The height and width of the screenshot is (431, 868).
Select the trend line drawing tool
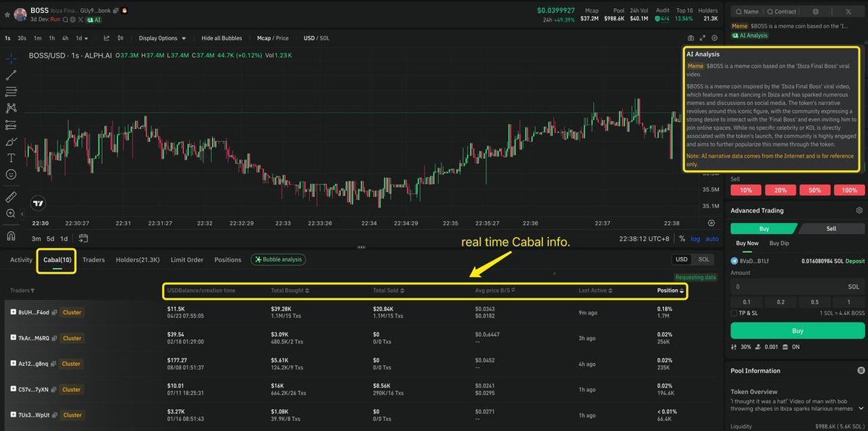[x=11, y=75]
